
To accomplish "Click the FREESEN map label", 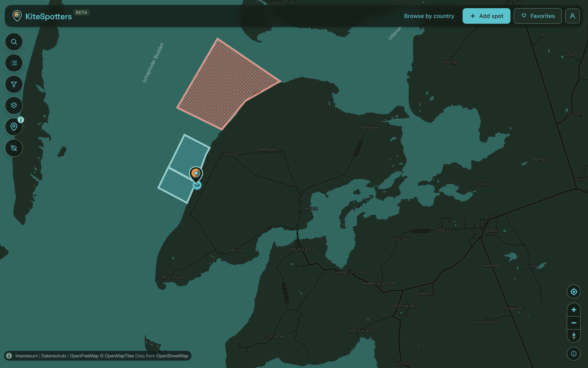I will 452,62.
